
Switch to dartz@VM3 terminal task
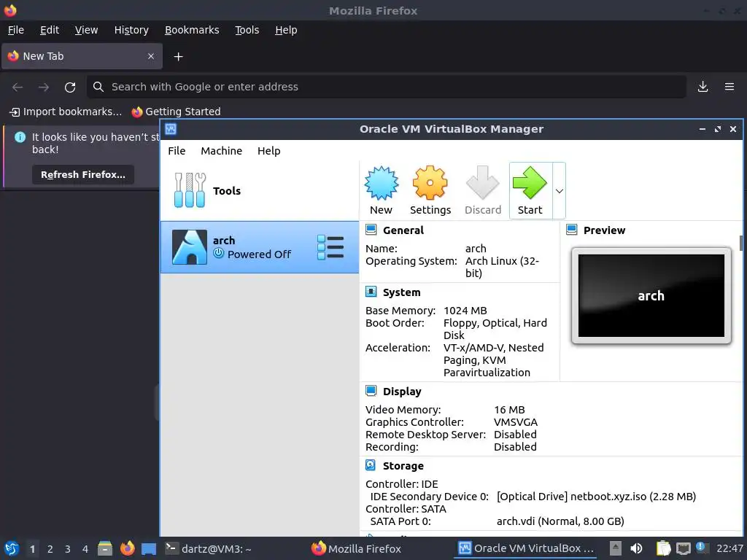point(208,548)
